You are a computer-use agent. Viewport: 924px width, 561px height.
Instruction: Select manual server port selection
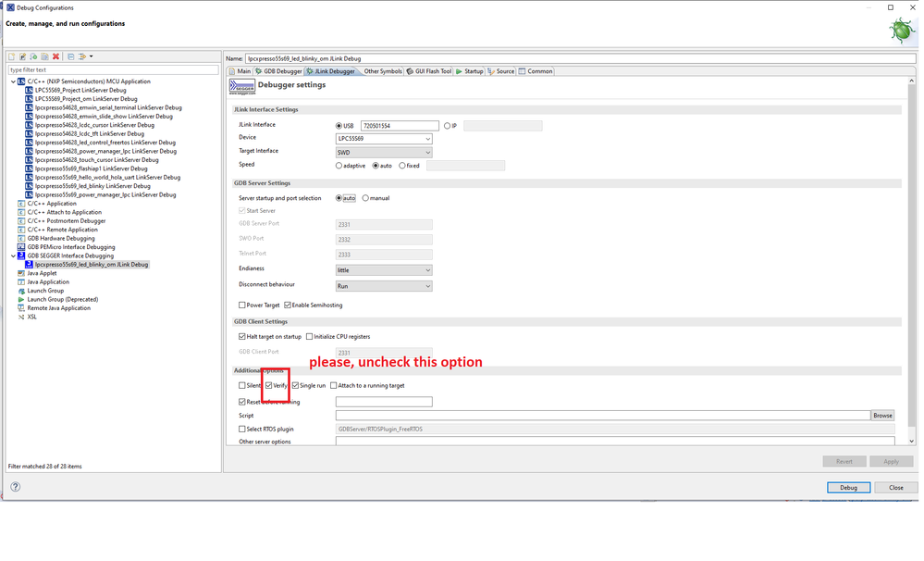(x=365, y=198)
